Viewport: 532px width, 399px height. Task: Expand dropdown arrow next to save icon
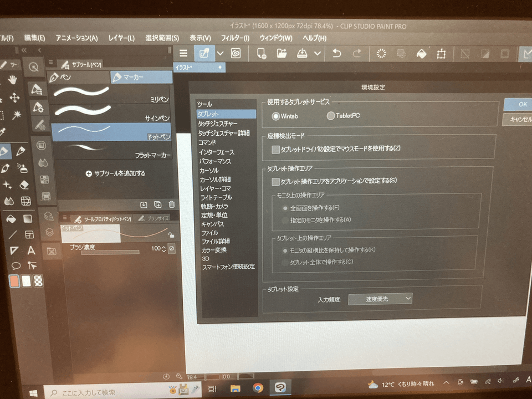click(x=318, y=54)
